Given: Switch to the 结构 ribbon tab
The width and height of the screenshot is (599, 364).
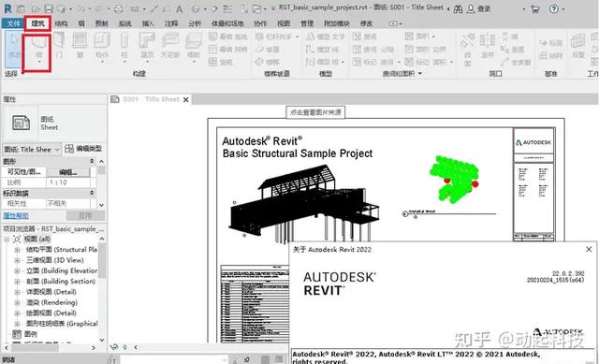Looking at the screenshot, I should point(61,23).
